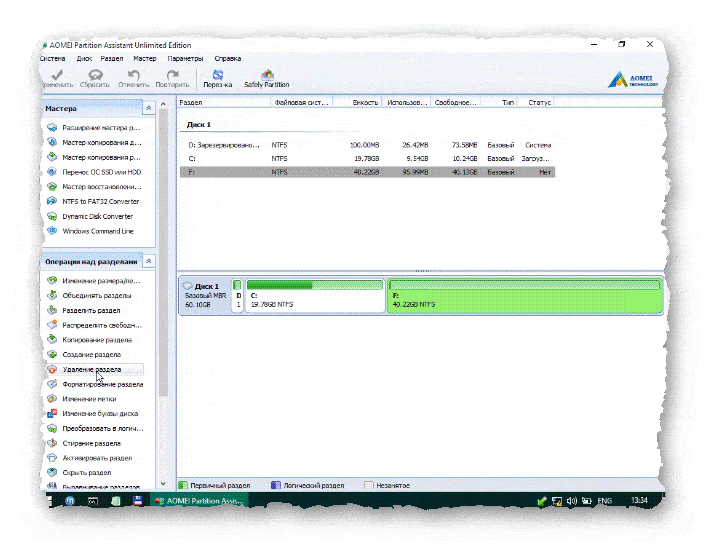The height and width of the screenshot is (544, 704).
Task: Click the F: 40.22GB NTFS disk map block
Action: coord(525,295)
